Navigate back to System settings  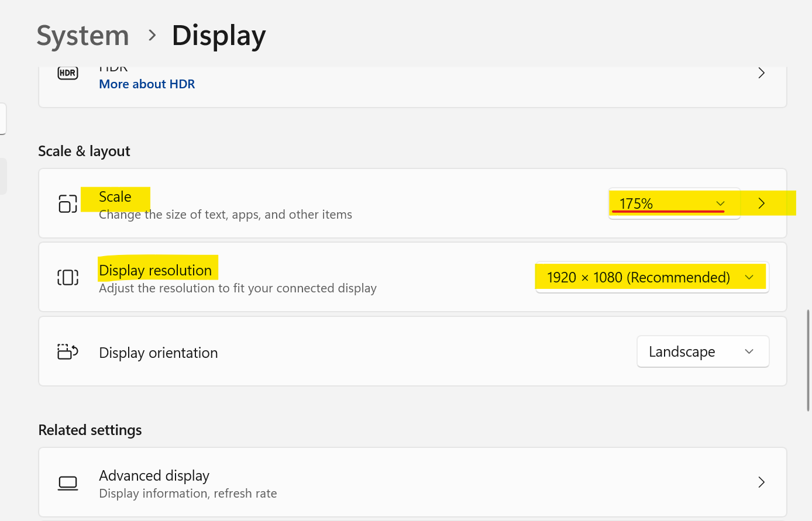click(x=82, y=36)
